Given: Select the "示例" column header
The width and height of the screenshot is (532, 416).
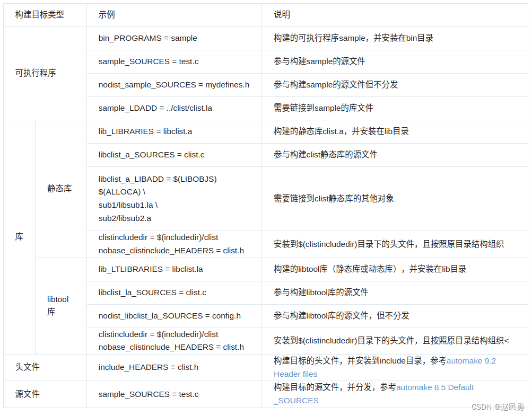Looking at the screenshot, I should [x=106, y=15].
